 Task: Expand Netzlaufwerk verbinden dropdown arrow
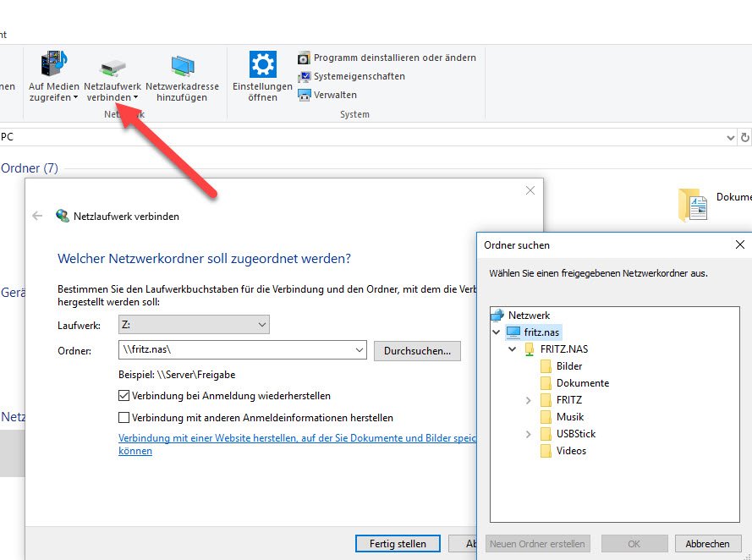135,97
